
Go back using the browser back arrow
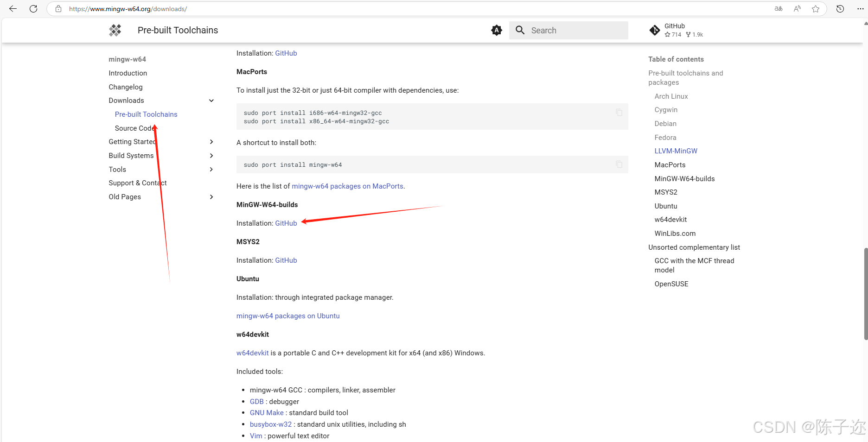click(13, 9)
